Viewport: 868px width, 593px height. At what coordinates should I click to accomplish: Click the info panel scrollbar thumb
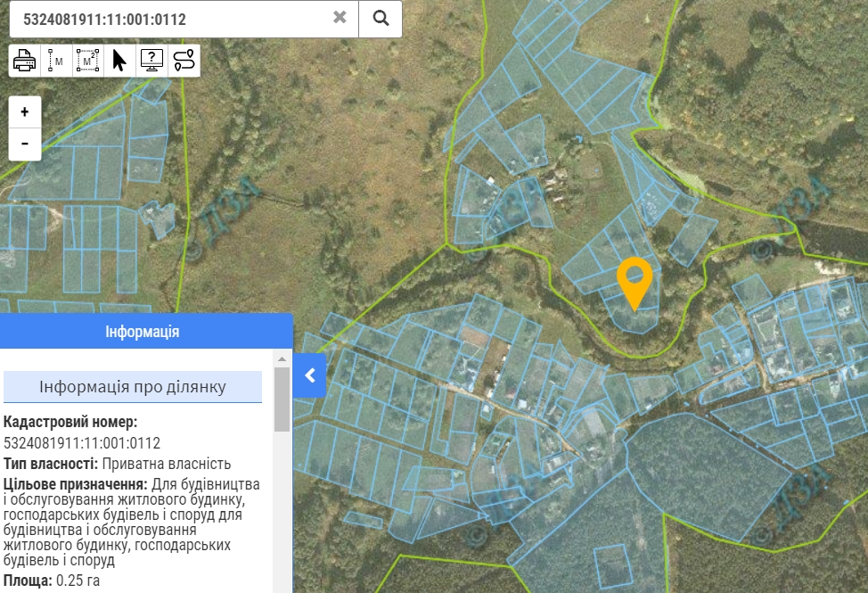click(282, 399)
